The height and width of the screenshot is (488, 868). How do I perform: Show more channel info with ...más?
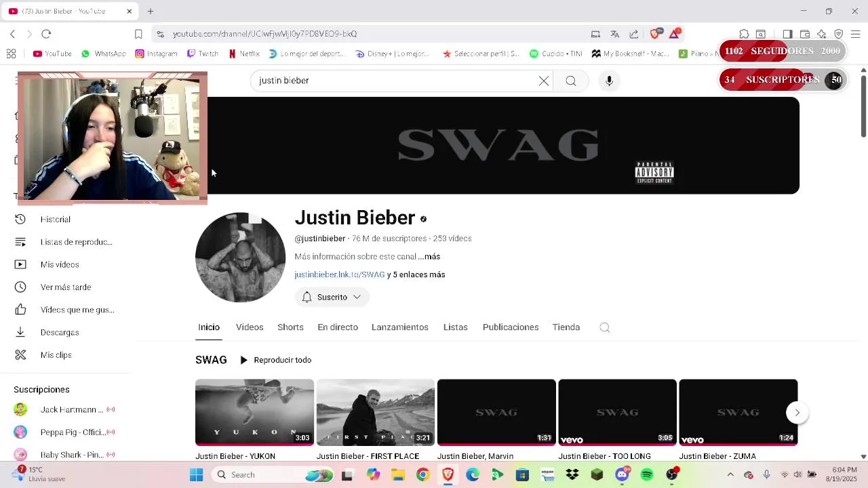coord(429,257)
